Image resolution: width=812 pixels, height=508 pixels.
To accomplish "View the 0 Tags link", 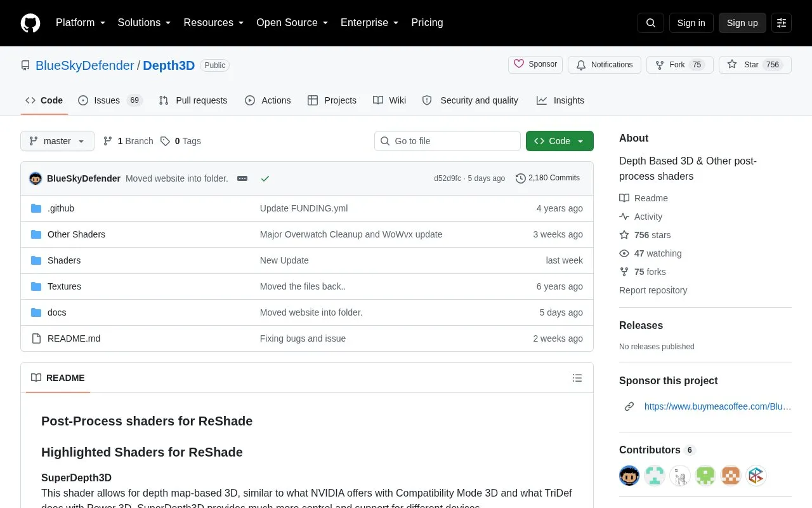I will coord(181,141).
